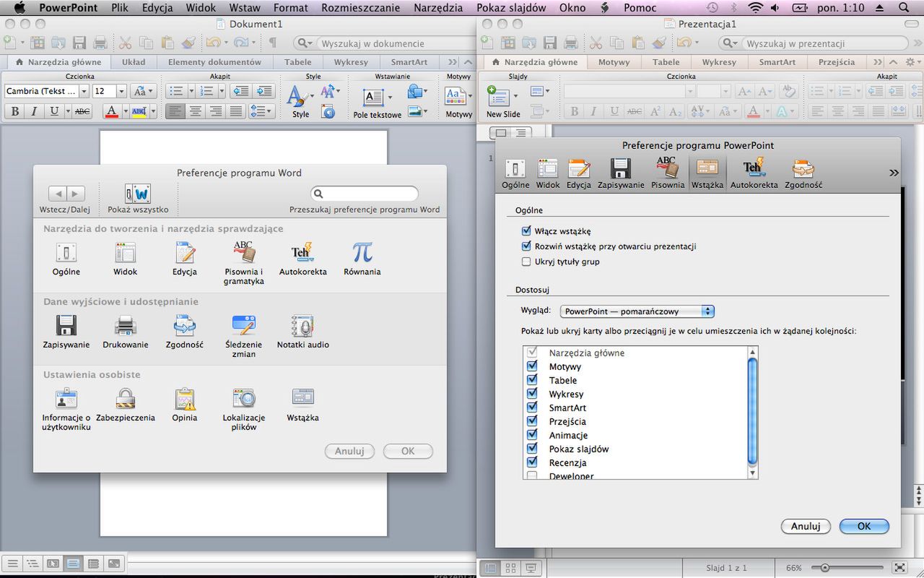Image resolution: width=924 pixels, height=578 pixels.
Task: Uncheck the Pokaz slajdów tab checkbox in list
Action: click(532, 449)
